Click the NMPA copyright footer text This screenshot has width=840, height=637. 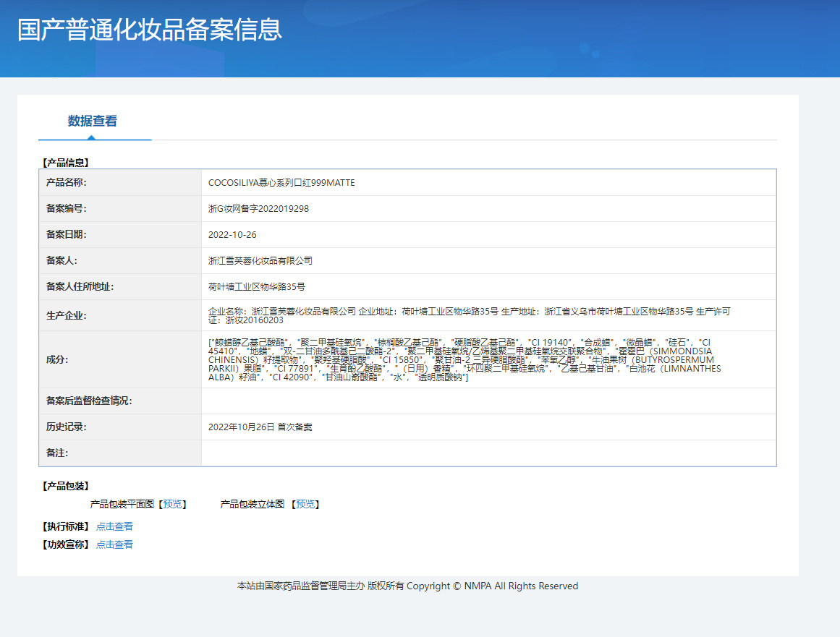click(x=407, y=586)
